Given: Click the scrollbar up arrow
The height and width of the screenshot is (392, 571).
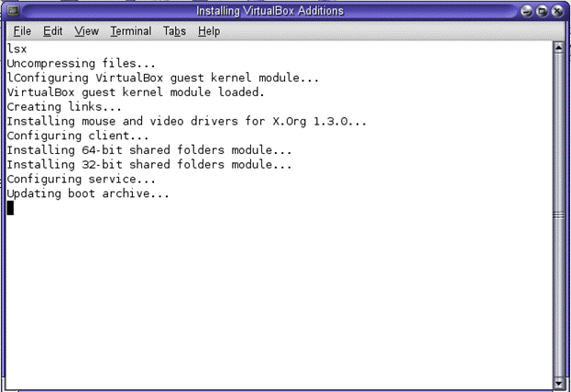Looking at the screenshot, I should [x=558, y=48].
